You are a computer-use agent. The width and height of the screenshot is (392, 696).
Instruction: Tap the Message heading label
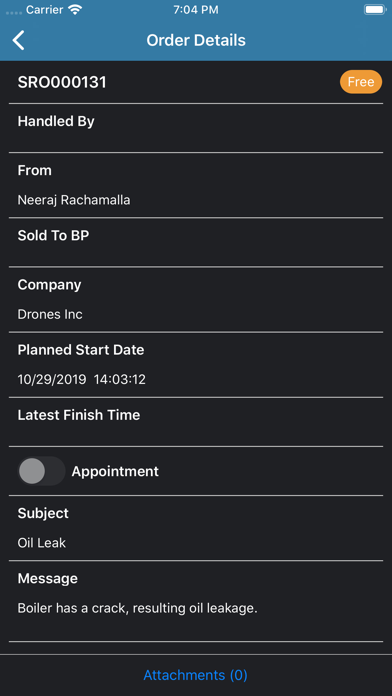pyautogui.click(x=48, y=578)
